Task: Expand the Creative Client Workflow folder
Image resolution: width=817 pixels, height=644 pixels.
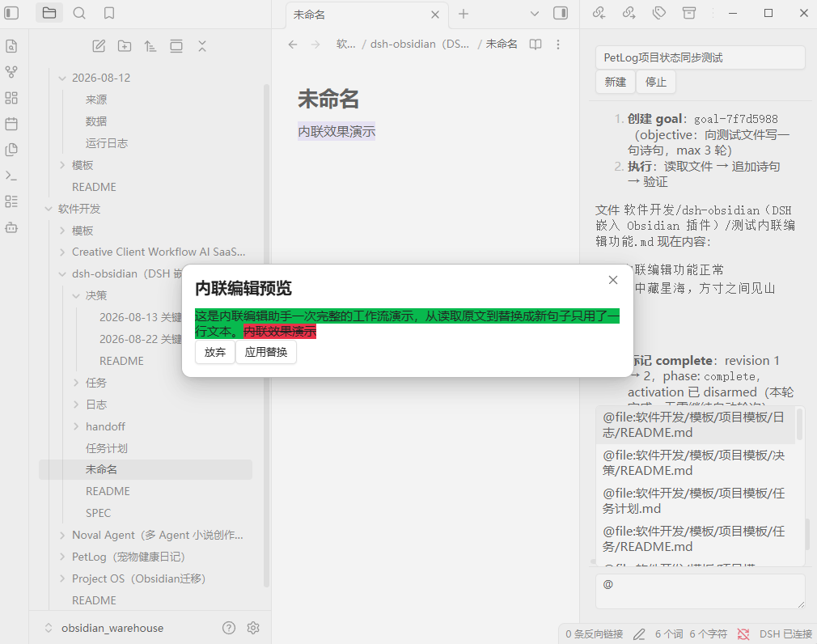Action: [x=62, y=252]
